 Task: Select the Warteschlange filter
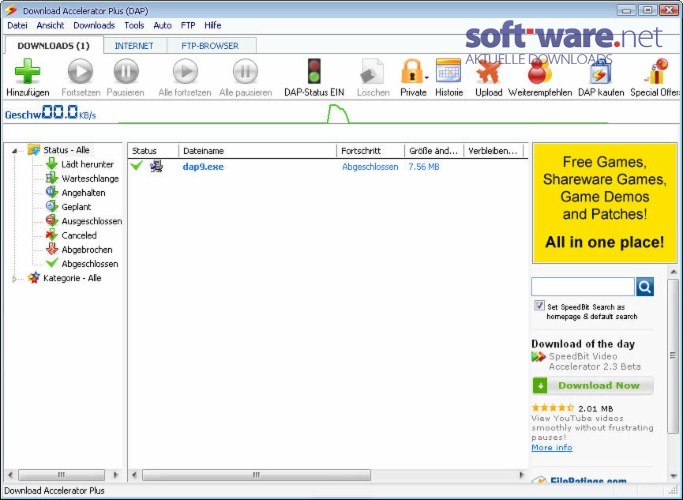click(x=90, y=179)
